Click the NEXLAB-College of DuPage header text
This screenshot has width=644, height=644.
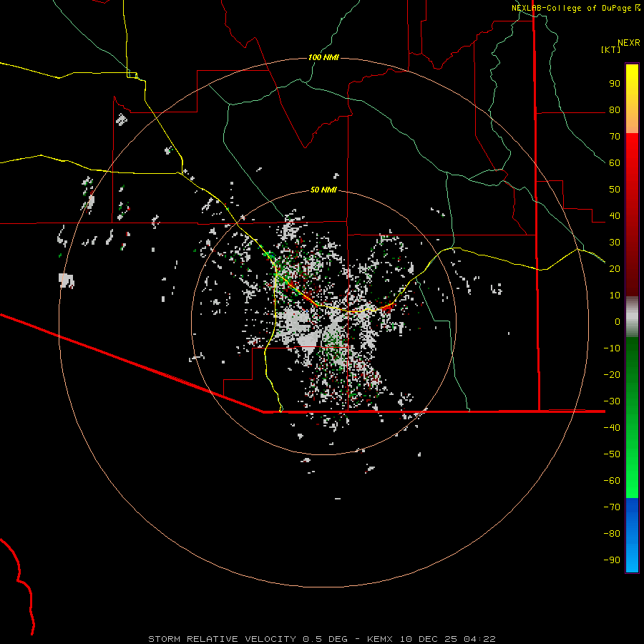571,8
